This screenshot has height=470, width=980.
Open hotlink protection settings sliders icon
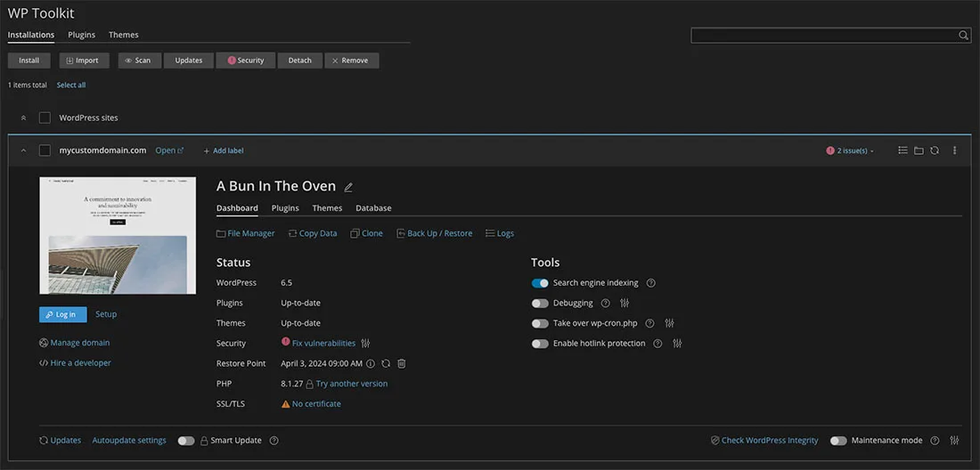(677, 344)
